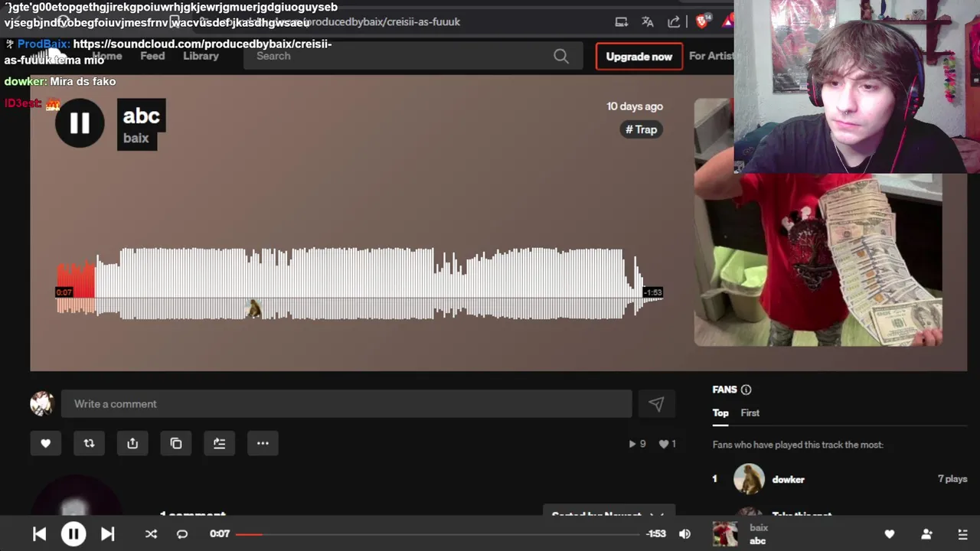Screen dimensions: 980x551
Task: Like the current track in the bottom bar
Action: 890,534
